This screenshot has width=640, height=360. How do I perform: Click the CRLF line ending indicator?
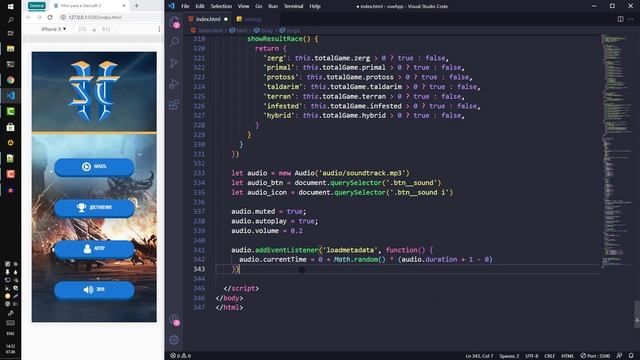[x=549, y=356]
